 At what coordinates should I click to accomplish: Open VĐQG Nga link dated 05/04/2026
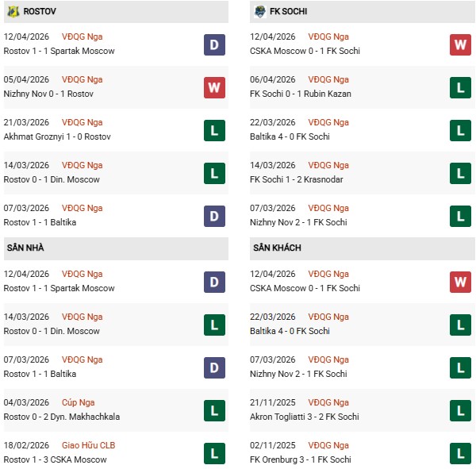82,79
